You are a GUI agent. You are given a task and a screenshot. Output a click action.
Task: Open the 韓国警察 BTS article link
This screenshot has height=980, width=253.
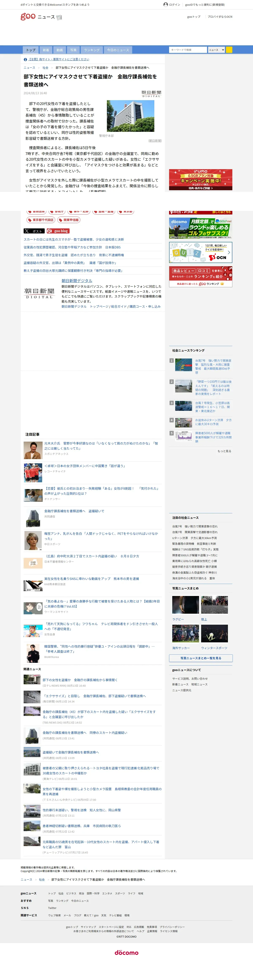pyautogui.click(x=100, y=649)
